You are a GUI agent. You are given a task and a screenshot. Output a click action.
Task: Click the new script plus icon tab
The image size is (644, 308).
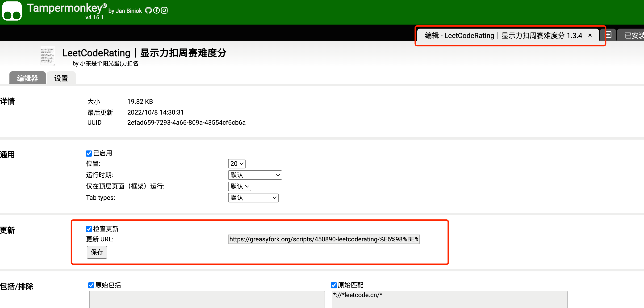pos(608,35)
